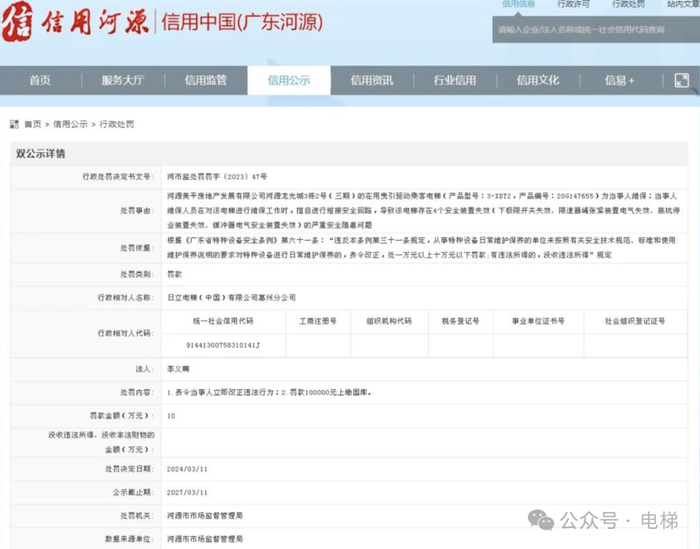700x549 pixels.
Task: Click the 处罚事由 label
Action: click(x=137, y=210)
